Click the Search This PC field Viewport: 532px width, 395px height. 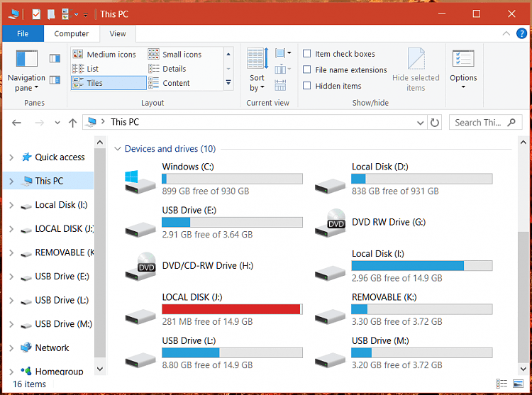point(485,123)
